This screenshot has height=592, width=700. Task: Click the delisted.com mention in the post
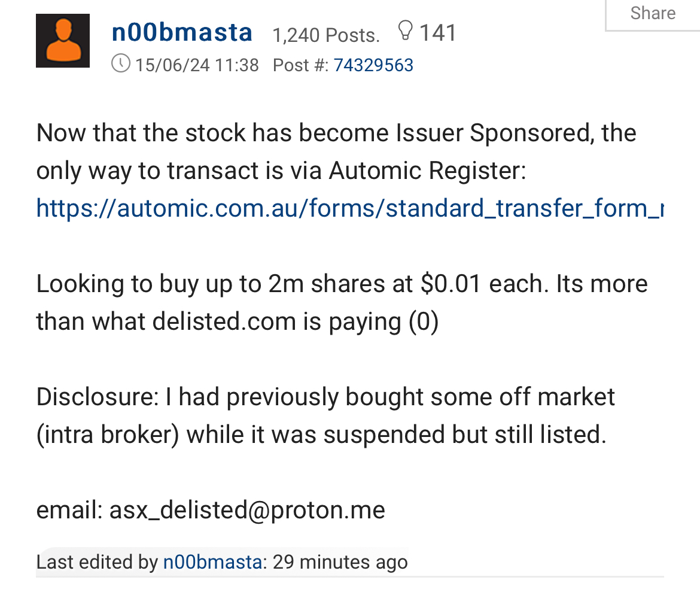click(x=224, y=322)
